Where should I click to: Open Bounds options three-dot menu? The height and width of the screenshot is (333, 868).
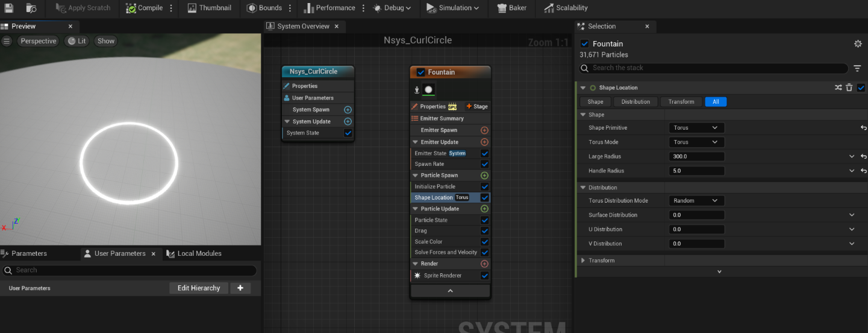tap(290, 8)
